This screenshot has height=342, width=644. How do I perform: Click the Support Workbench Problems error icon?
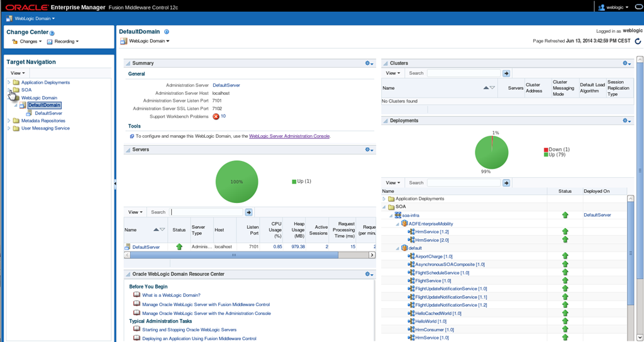click(216, 116)
